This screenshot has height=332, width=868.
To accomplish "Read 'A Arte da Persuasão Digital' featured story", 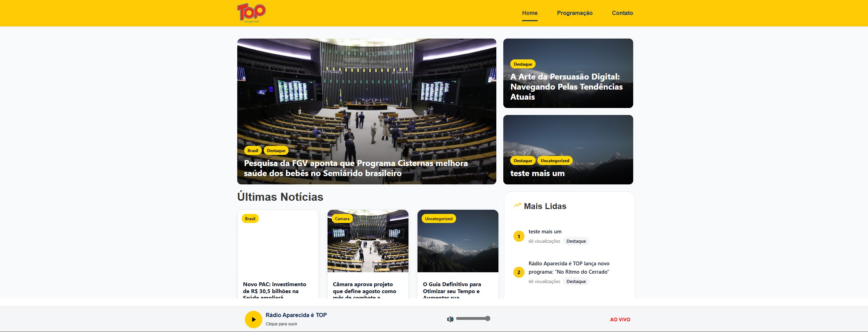I will (567, 87).
